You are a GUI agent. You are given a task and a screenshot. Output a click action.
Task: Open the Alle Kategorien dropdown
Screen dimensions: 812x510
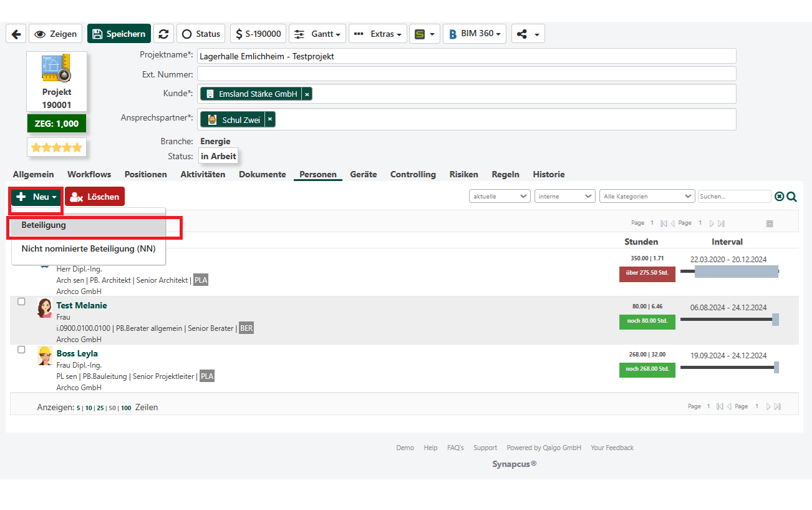point(647,196)
